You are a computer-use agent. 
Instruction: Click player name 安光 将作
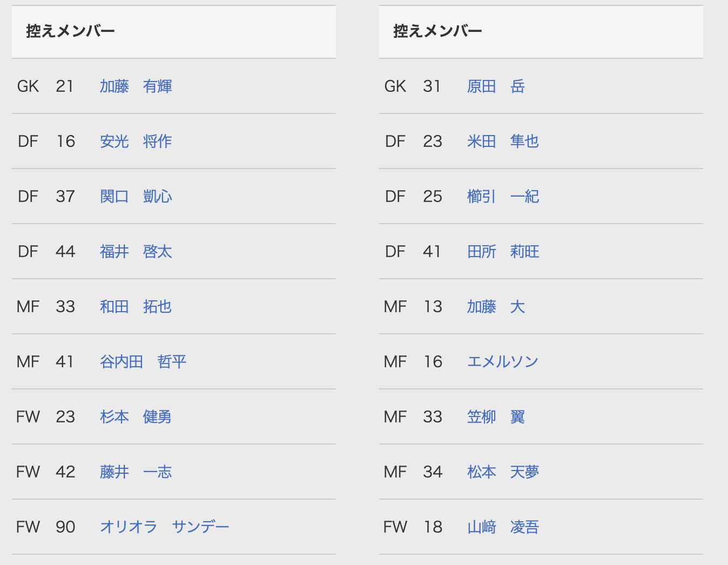pos(136,142)
